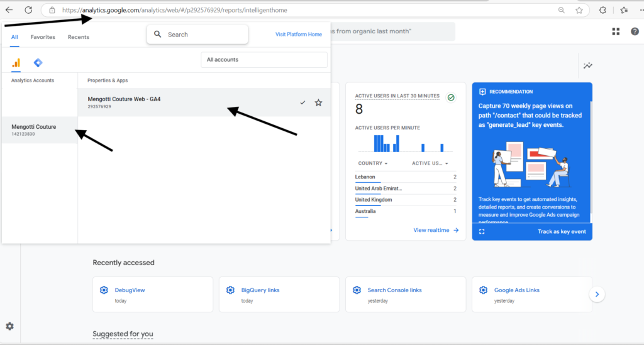Click the Properties & Apps column header

108,80
